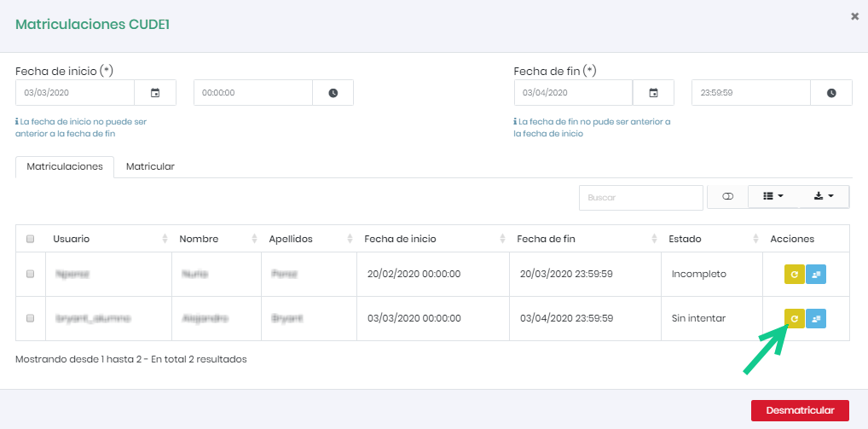This screenshot has width=868, height=429.
Task: Close the Matriculaciones CUDE1 dialog
Action: [854, 16]
